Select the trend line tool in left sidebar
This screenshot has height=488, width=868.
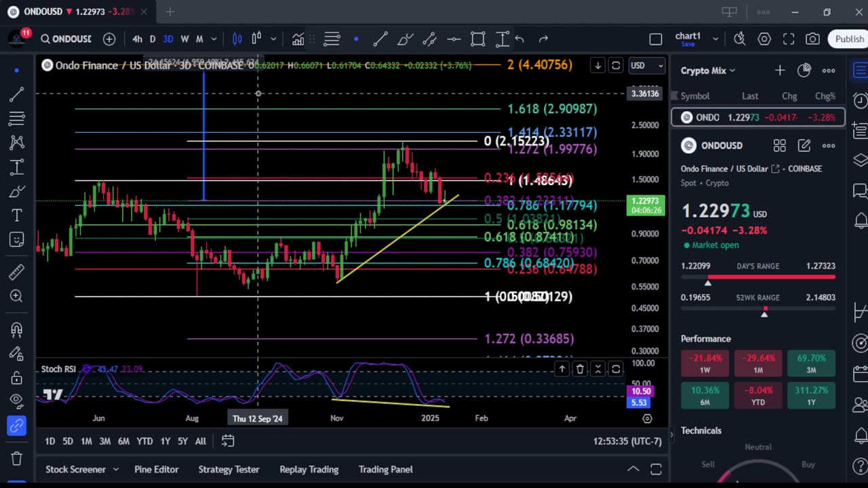[x=17, y=94]
